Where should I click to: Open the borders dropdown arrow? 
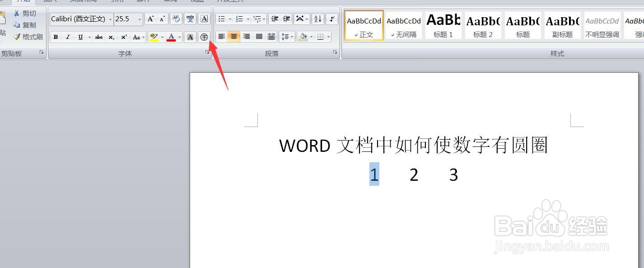click(328, 37)
